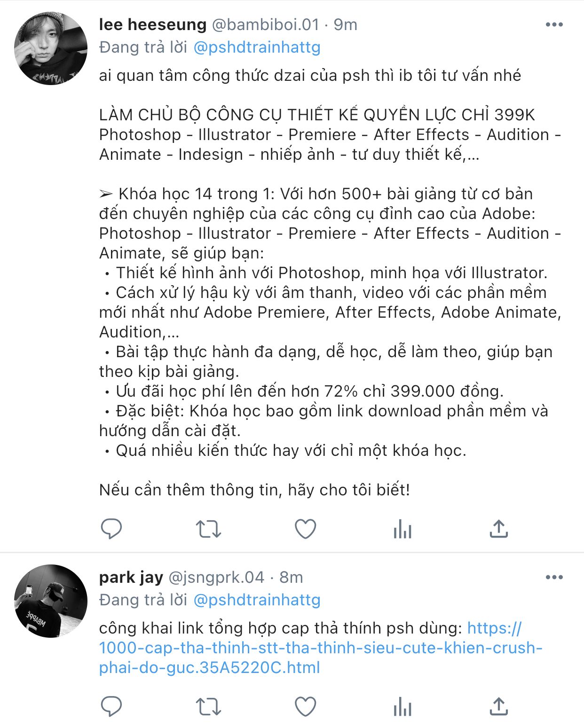This screenshot has height=728, width=584.
Task: View analytics for lee heeseung's tweet
Action: pyautogui.click(x=402, y=529)
